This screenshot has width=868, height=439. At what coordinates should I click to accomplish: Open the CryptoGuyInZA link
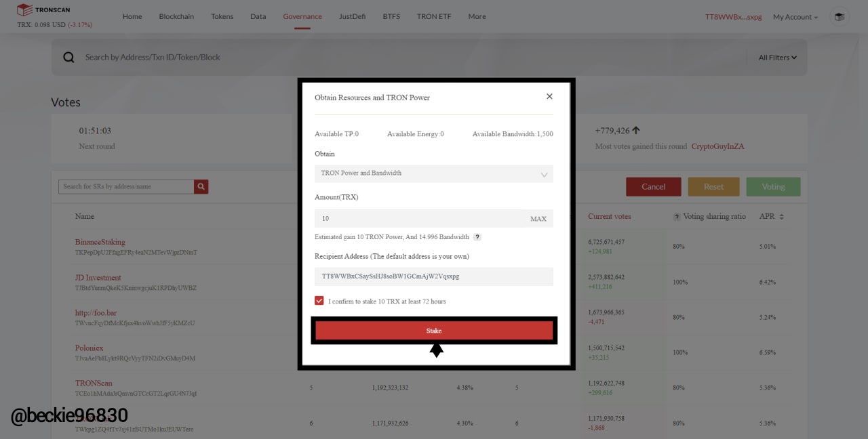(717, 146)
